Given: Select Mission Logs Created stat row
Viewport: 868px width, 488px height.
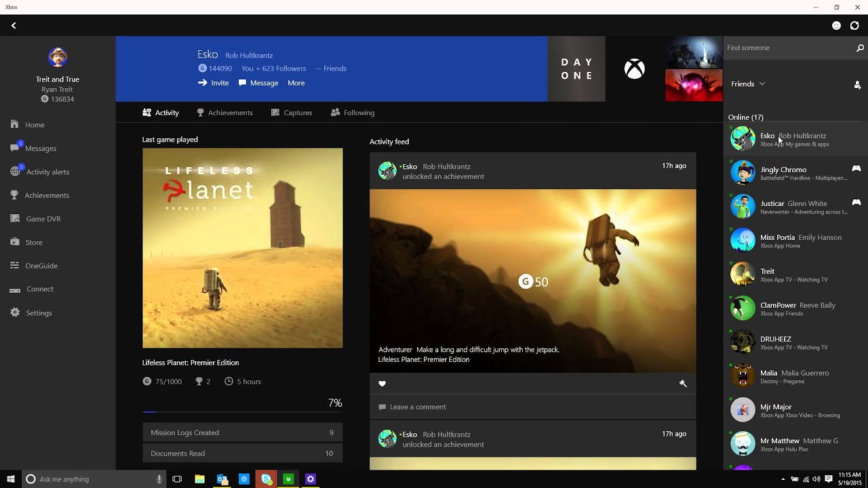Looking at the screenshot, I should pyautogui.click(x=242, y=432).
